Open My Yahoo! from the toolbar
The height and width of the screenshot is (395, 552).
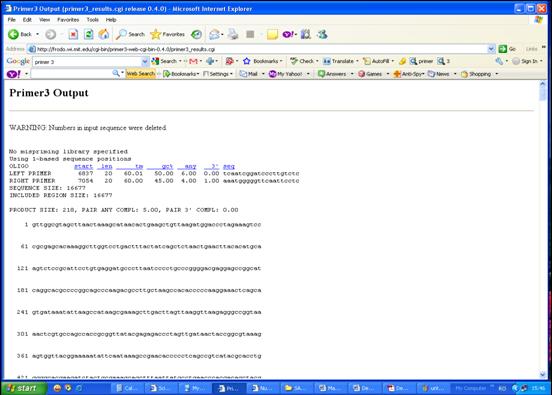pyautogui.click(x=286, y=74)
